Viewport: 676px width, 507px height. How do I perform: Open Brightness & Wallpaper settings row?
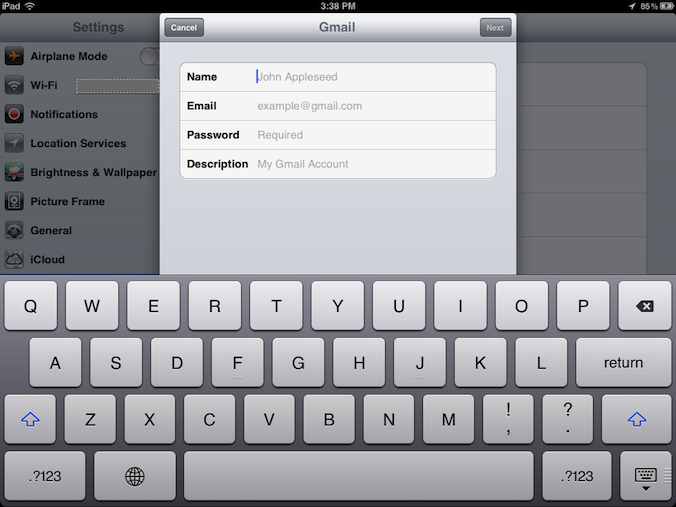coord(80,172)
